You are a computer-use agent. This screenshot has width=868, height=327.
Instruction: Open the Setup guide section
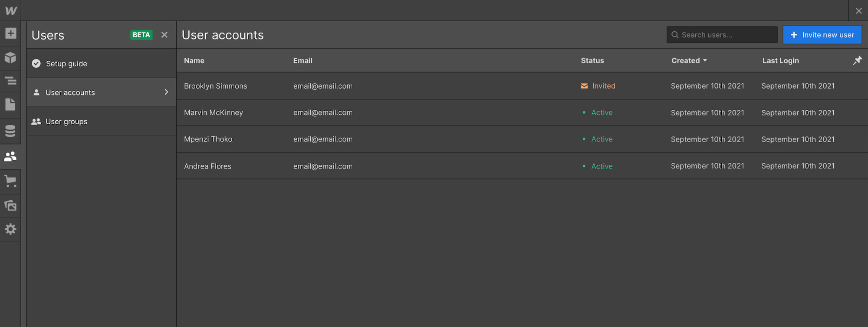tap(101, 63)
